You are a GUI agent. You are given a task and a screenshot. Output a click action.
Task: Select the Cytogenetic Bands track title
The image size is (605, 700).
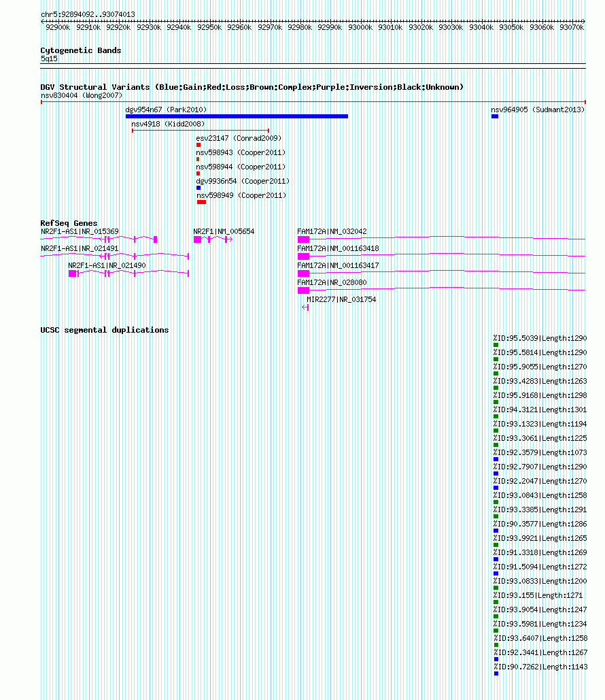(81, 50)
